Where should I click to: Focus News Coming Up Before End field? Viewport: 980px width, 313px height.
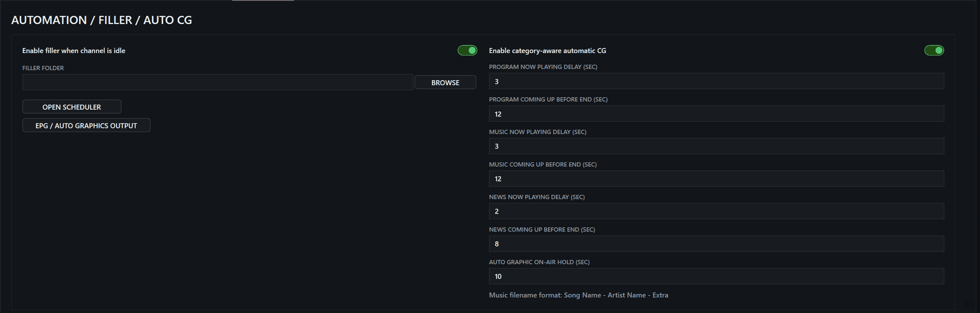pos(716,244)
